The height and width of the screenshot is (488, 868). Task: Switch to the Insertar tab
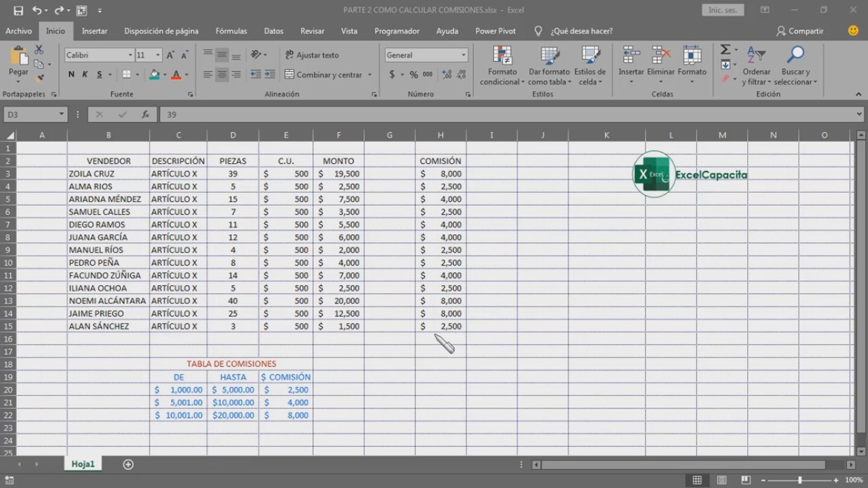(x=94, y=30)
